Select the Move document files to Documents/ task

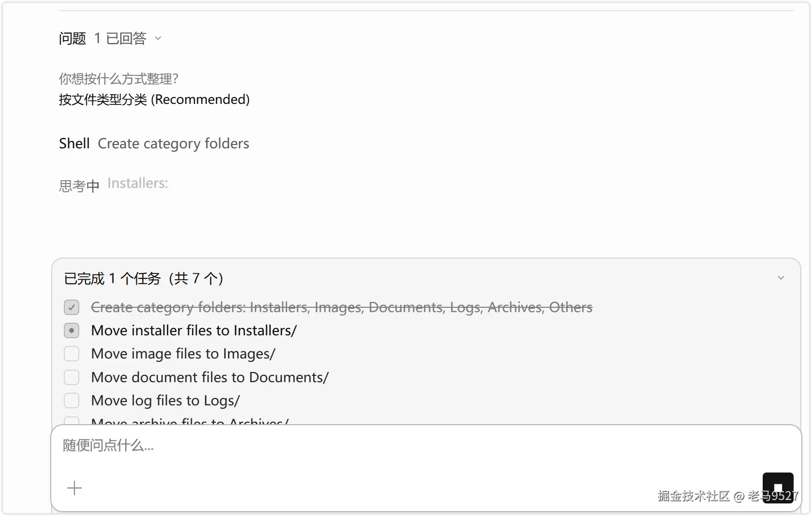point(210,377)
